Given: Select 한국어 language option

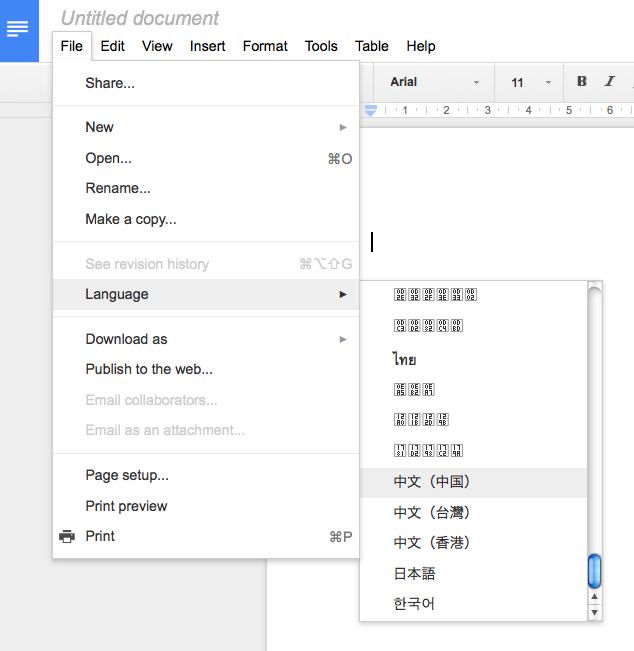Looking at the screenshot, I should [x=473, y=604].
